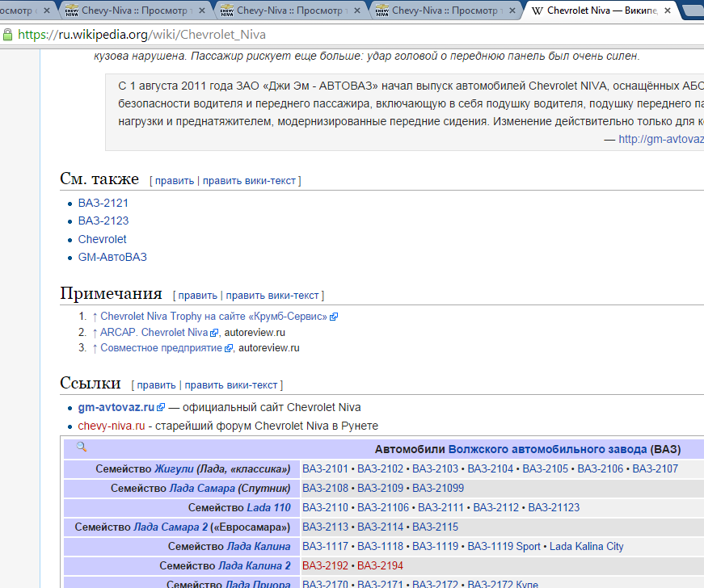This screenshot has width=704, height=588.
Task: Select the Chevrolet Niva — Википедия tab
Action: (x=601, y=10)
